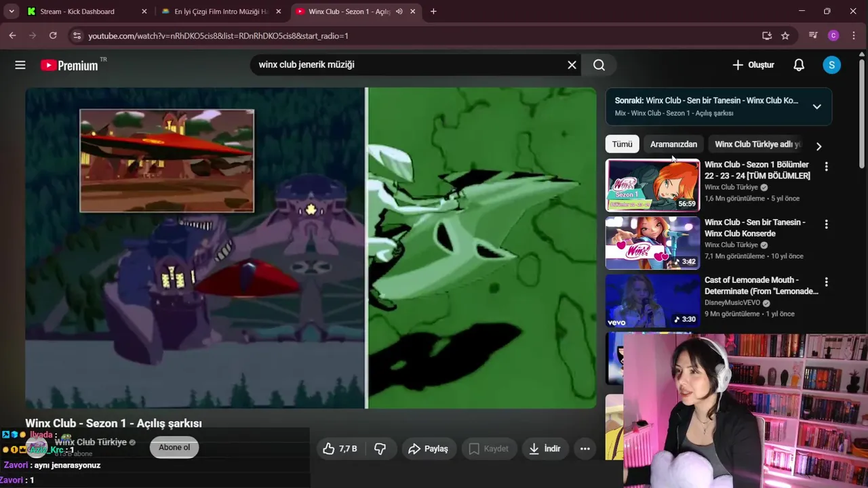868x488 pixels.
Task: Open the three-dot more actions button
Action: 585,449
